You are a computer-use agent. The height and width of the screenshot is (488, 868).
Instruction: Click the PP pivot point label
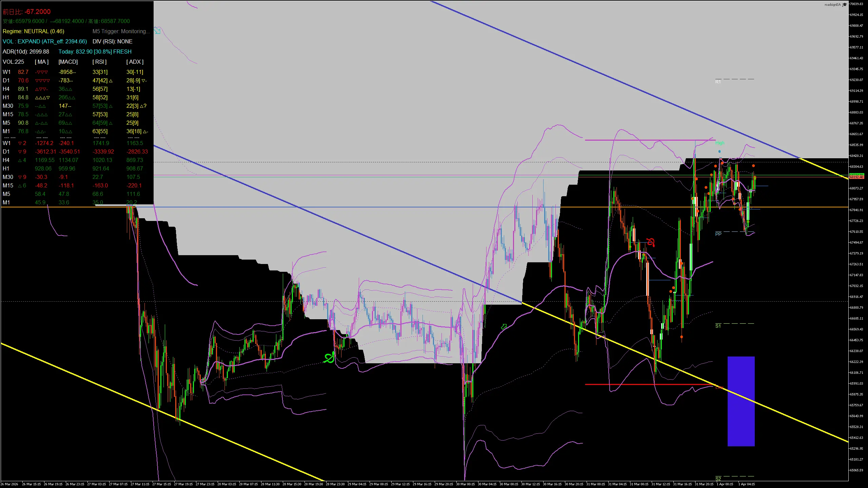click(x=718, y=234)
